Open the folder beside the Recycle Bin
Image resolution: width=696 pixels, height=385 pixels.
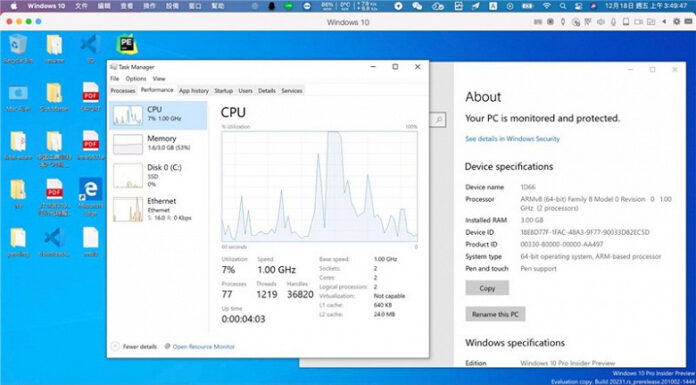54,44
